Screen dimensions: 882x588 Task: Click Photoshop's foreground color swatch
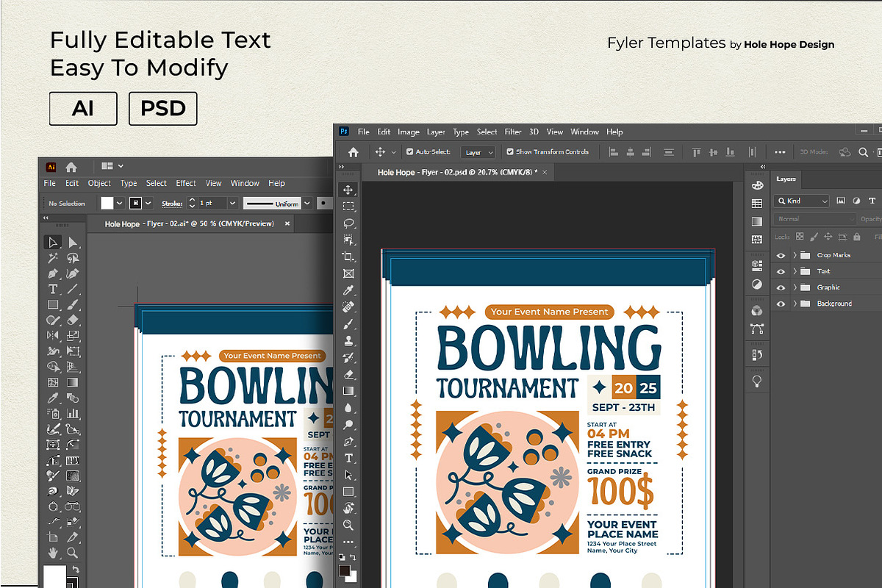coord(344,570)
